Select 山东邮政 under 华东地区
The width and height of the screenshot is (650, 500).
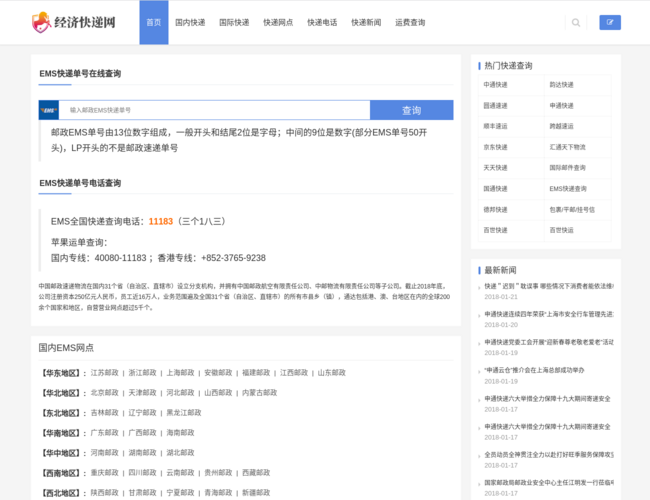click(332, 373)
